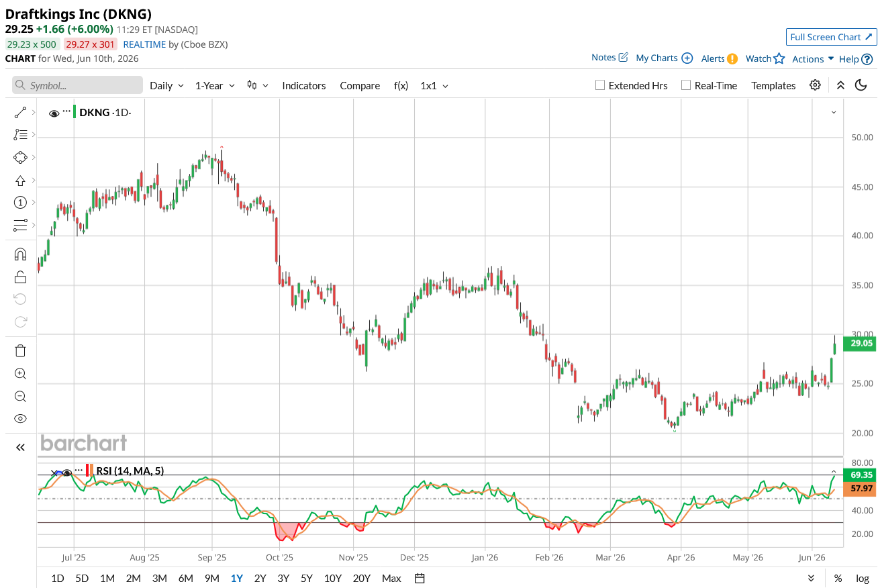Delete drawings with the trash icon
This screenshot has width=878, height=588.
coord(20,350)
